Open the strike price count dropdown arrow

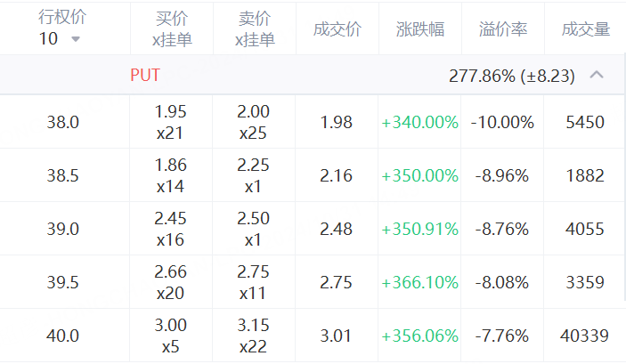point(75,40)
